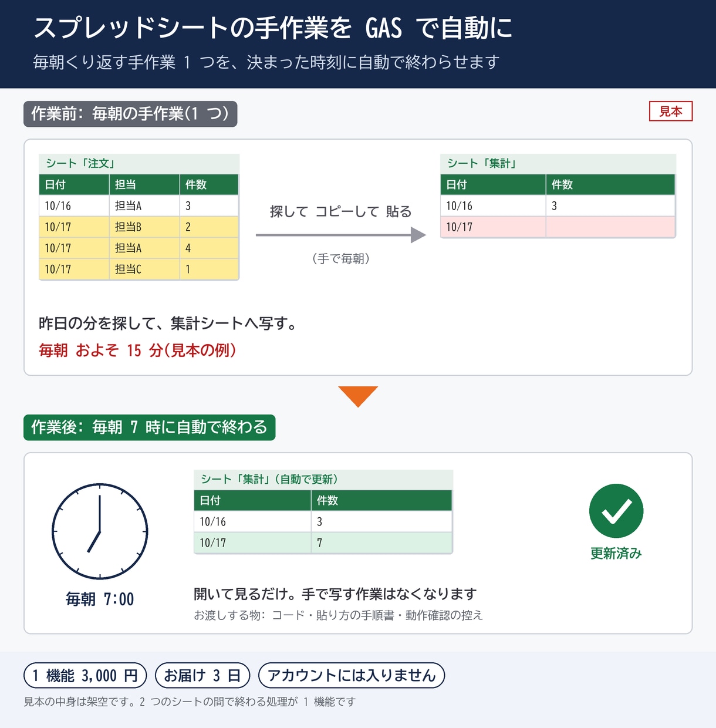
Task: Click the cell 担当C
Action: pos(144,269)
